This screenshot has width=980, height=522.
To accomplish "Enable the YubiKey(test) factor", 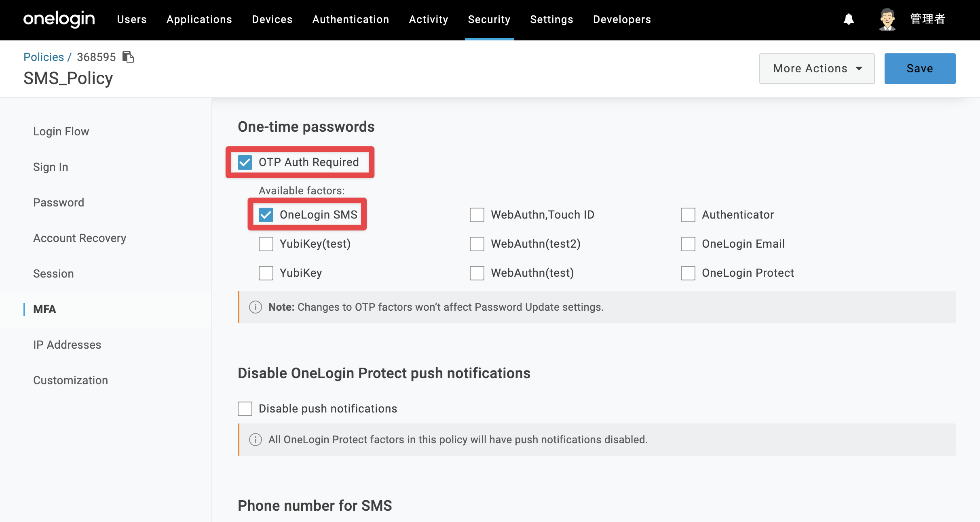I will [266, 244].
